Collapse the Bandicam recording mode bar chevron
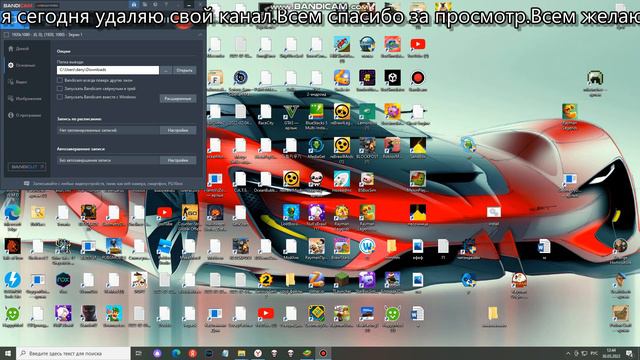Image resolution: width=640 pixels, height=360 pixels. pyautogui.click(x=200, y=35)
